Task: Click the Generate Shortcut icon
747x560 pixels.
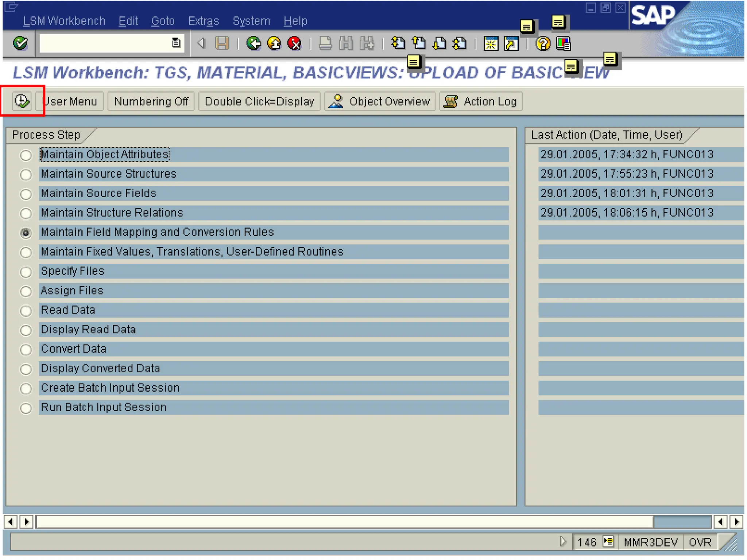Action: [511, 44]
